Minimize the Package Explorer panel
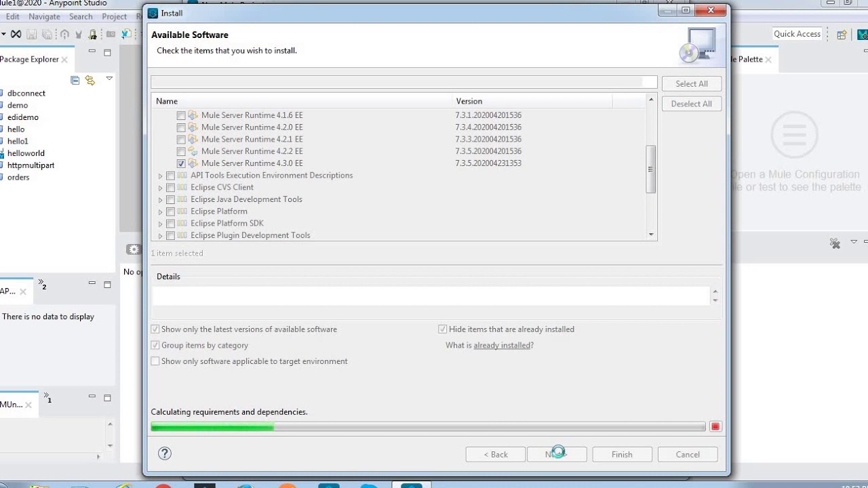Viewport: 868px width, 488px height. click(x=92, y=52)
